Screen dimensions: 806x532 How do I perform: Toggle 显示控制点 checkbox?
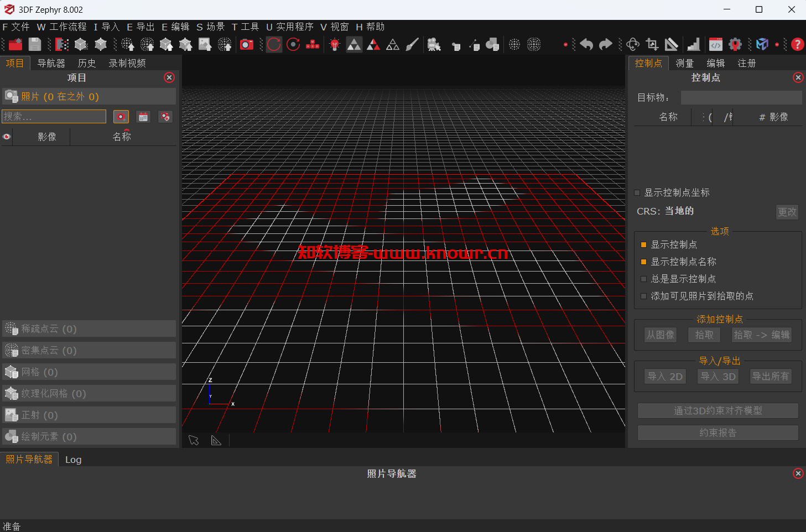point(643,244)
